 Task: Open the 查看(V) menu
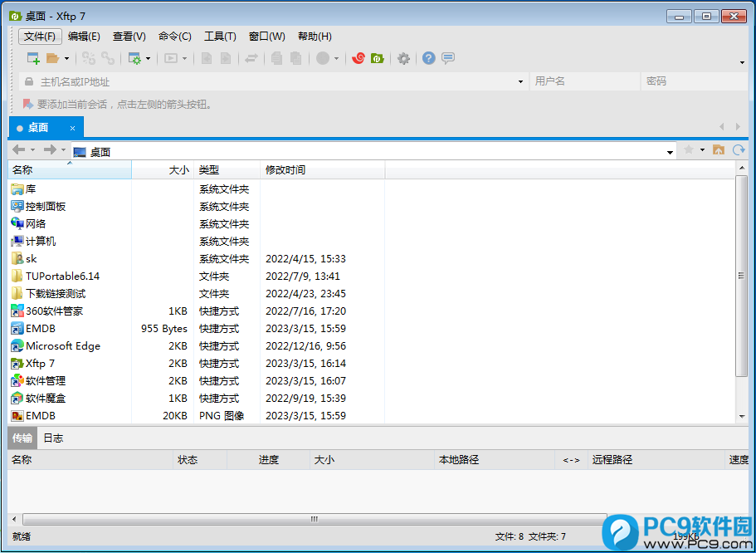129,37
